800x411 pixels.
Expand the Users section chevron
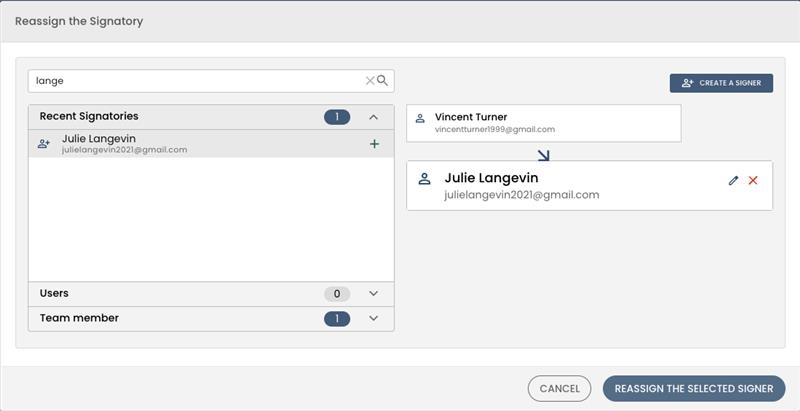[x=373, y=294]
